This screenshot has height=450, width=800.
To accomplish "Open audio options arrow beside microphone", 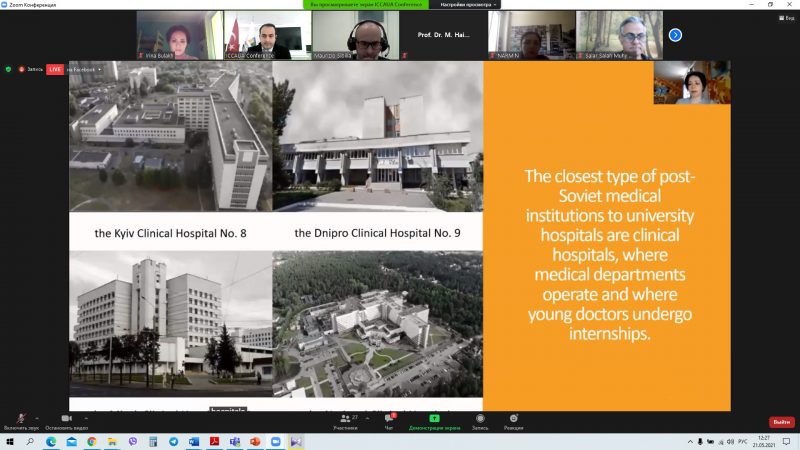I will coord(37,418).
